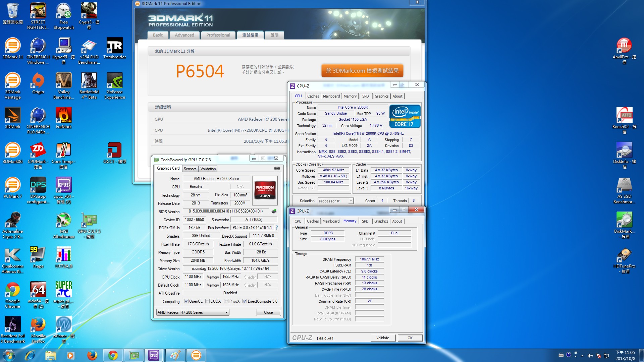Screen dimensions: 644x362
Task: Switch to 3DMark 11 Basic tab
Action: 158,35
